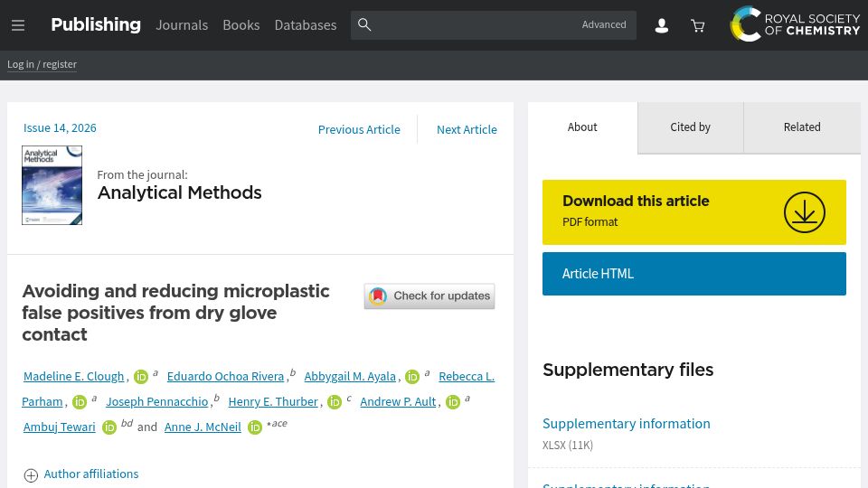Open ORCID icon for Madeline E. Clough
The image size is (868, 488).
click(141, 377)
